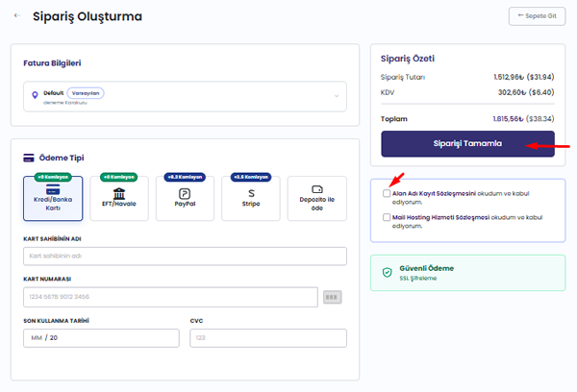This screenshot has height=392, width=577.
Task: Click the credit card icon beside Ödeme Tipi
Action: pyautogui.click(x=29, y=158)
